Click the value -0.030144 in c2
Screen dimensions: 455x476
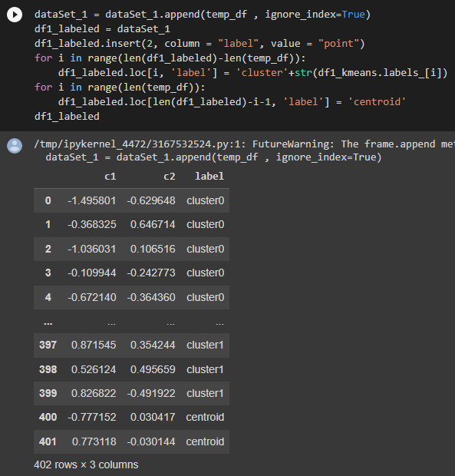(151, 442)
